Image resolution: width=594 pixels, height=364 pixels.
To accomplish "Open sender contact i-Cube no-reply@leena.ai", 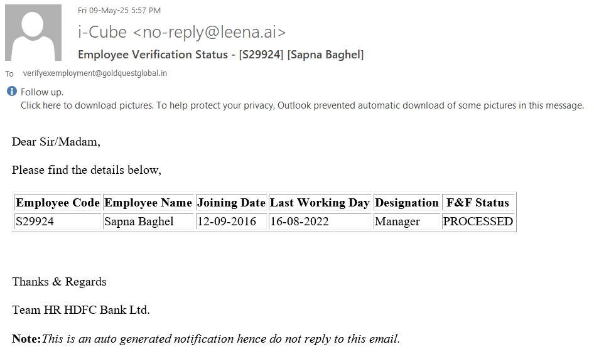I will coord(181,32).
